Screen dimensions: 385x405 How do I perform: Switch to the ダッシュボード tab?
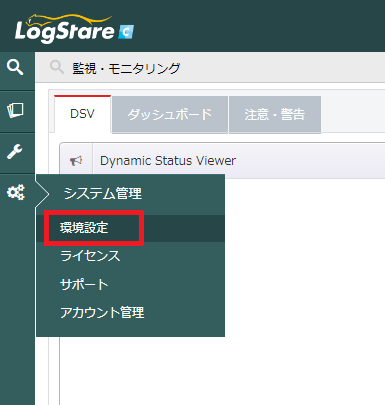170,114
